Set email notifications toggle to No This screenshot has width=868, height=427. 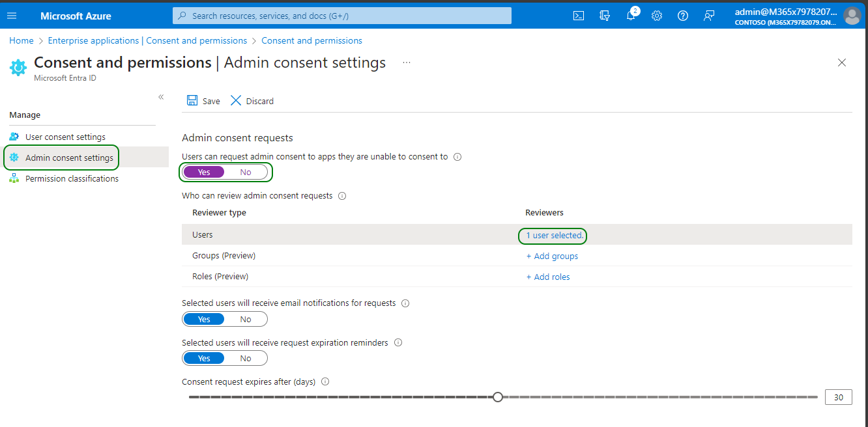tap(246, 320)
